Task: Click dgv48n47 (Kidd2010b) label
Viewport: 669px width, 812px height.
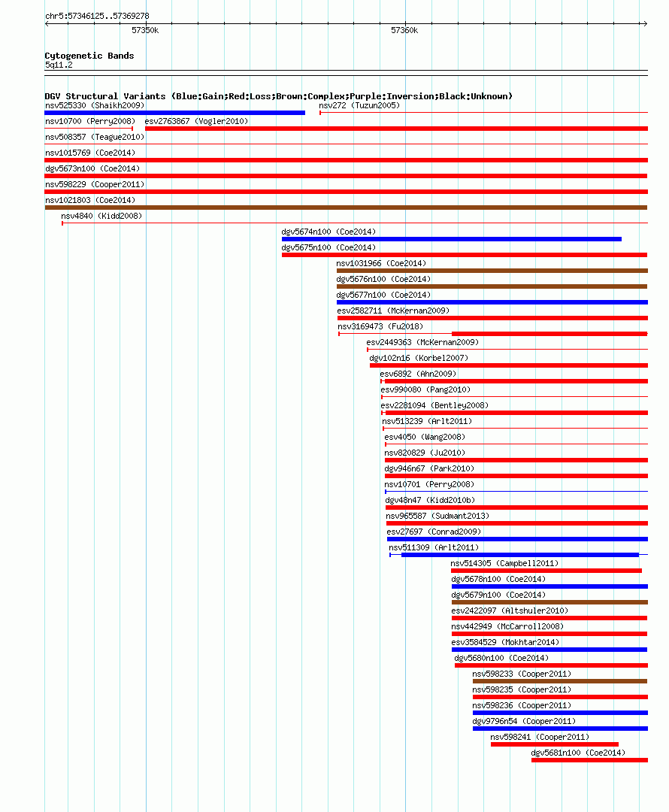Action: pyautogui.click(x=430, y=500)
